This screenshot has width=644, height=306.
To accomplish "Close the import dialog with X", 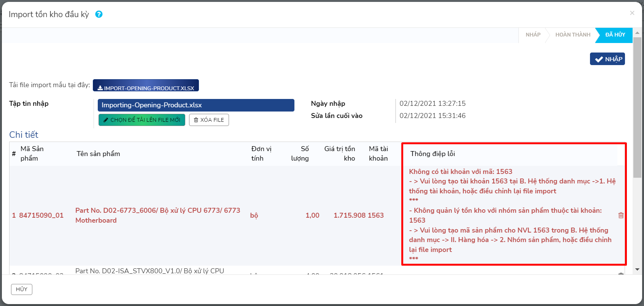I will click(632, 13).
